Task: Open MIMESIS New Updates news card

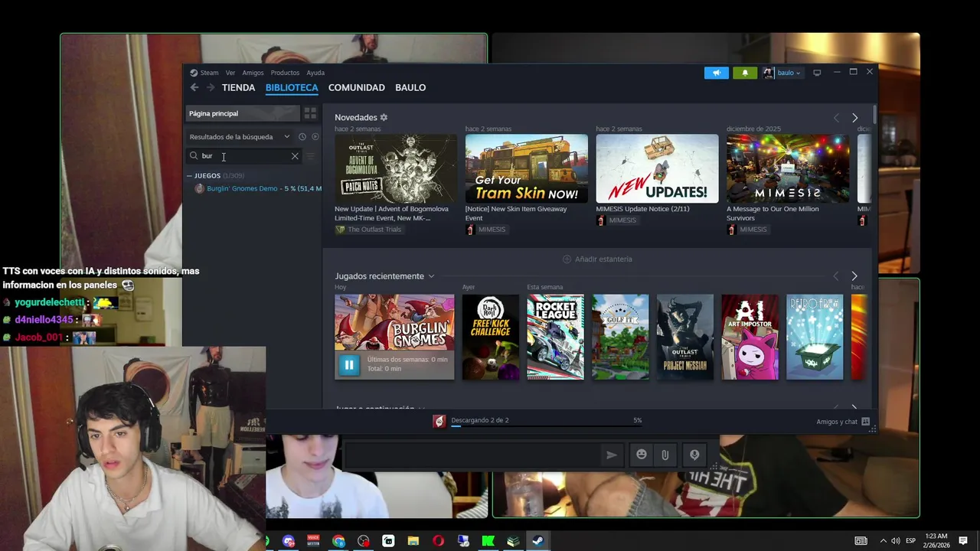Action: 657,168
